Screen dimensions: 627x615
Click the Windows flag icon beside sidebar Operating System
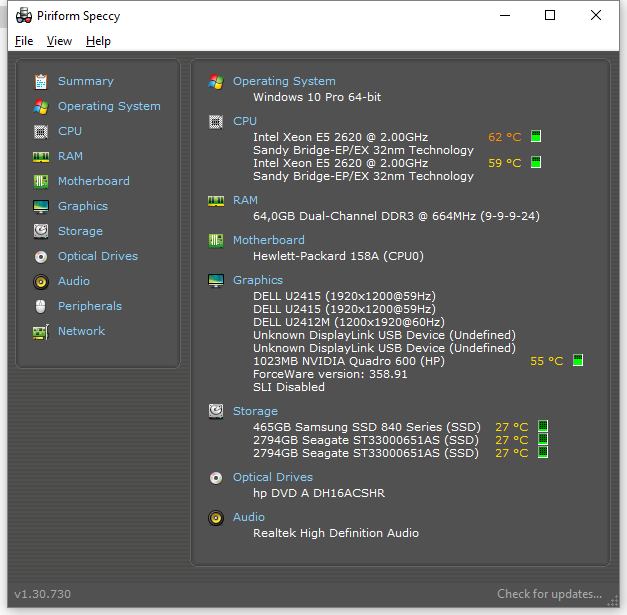[x=41, y=107]
